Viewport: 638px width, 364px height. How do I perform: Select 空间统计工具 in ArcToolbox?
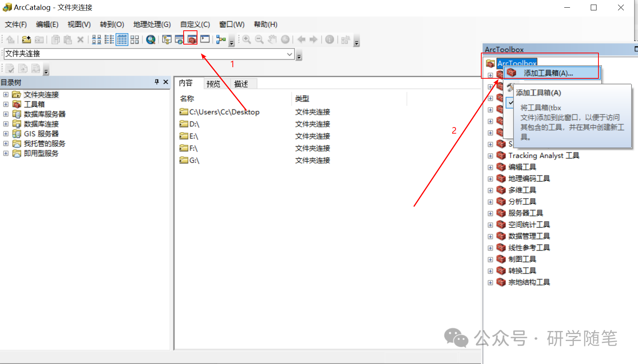(x=529, y=225)
